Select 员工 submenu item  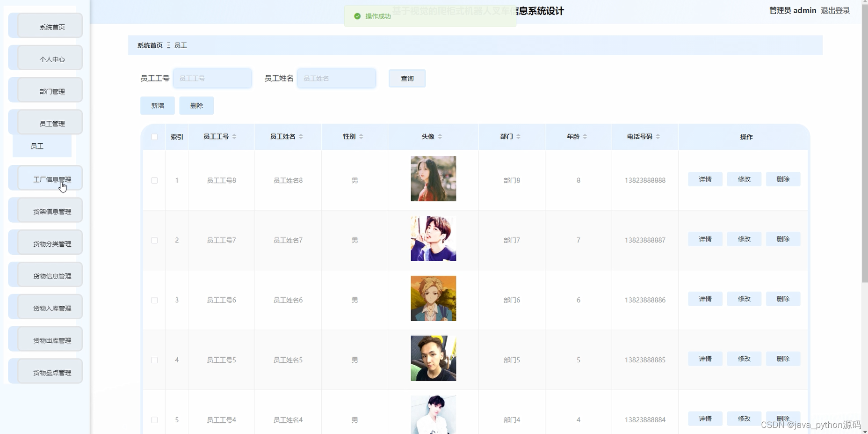pyautogui.click(x=42, y=146)
